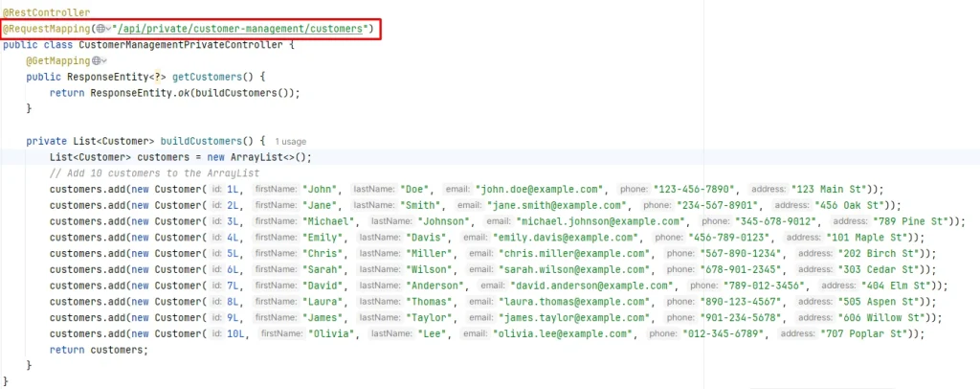The width and height of the screenshot is (980, 389).
Task: Click the "return customers;" statement
Action: 100,350
